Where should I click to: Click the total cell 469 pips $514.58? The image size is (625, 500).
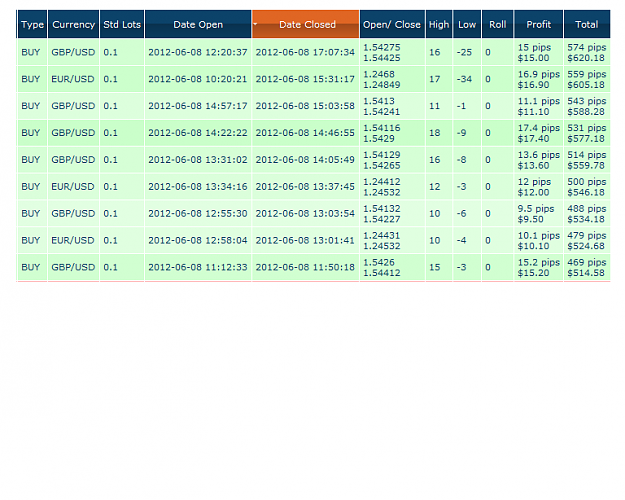[x=587, y=267]
